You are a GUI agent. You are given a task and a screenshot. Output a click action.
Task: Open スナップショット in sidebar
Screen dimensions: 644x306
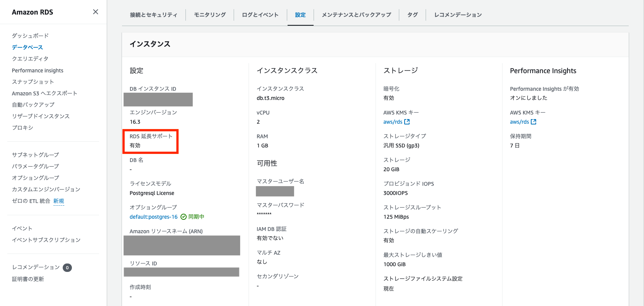click(33, 82)
